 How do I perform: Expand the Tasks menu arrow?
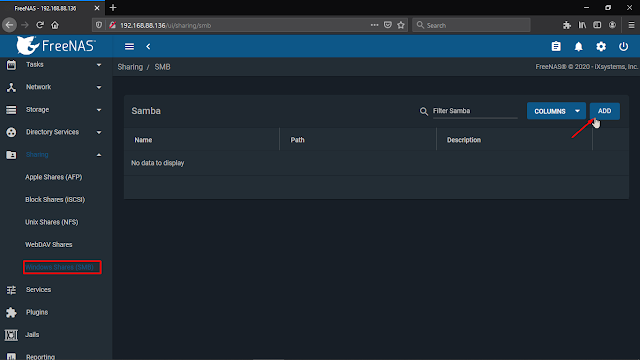(99, 64)
